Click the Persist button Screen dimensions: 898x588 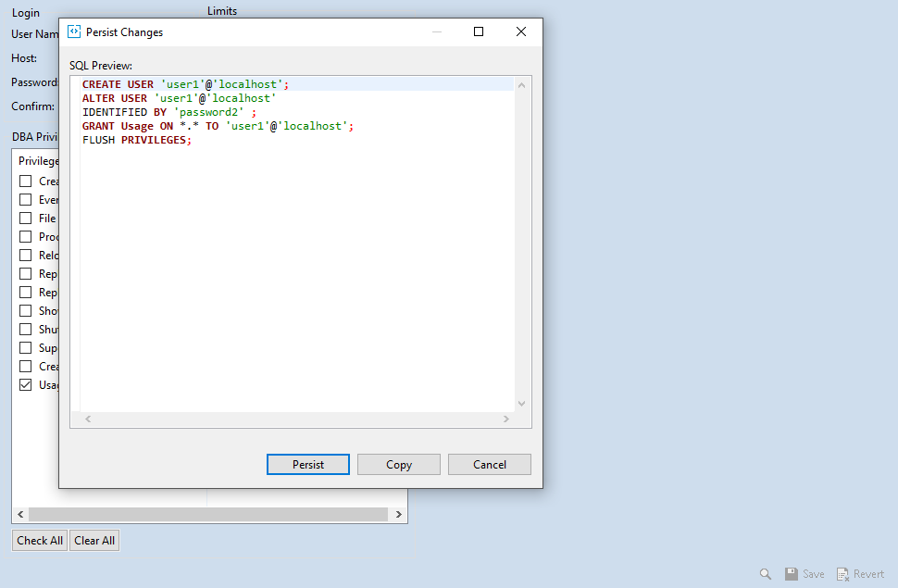click(x=307, y=464)
